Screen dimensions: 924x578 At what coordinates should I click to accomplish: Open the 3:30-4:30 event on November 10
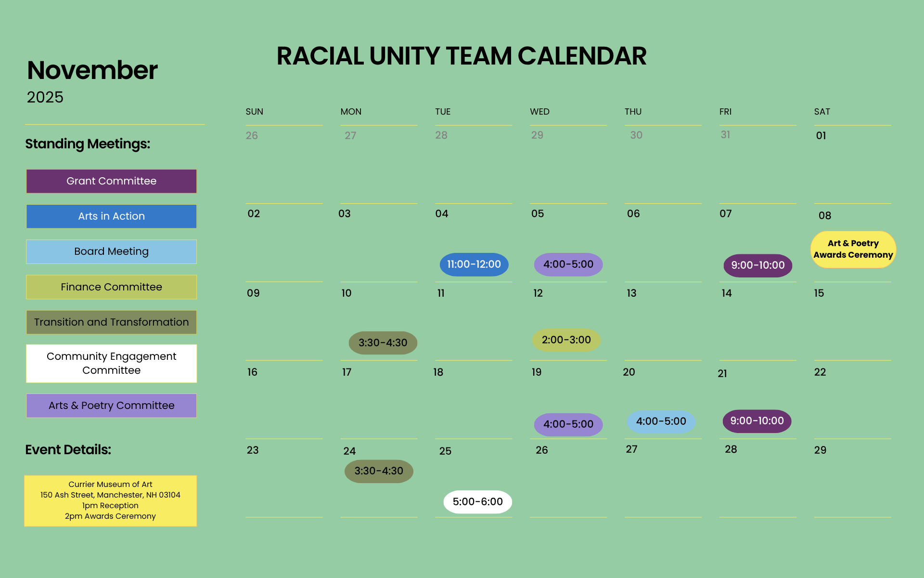tap(383, 343)
